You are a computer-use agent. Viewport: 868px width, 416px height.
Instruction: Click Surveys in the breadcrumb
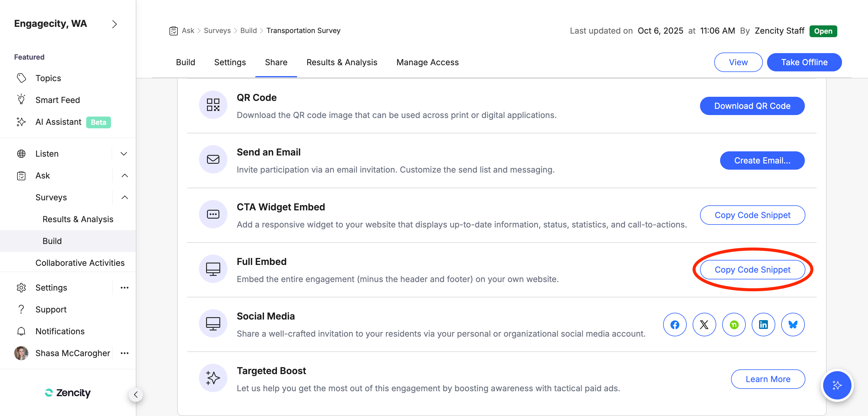(217, 31)
